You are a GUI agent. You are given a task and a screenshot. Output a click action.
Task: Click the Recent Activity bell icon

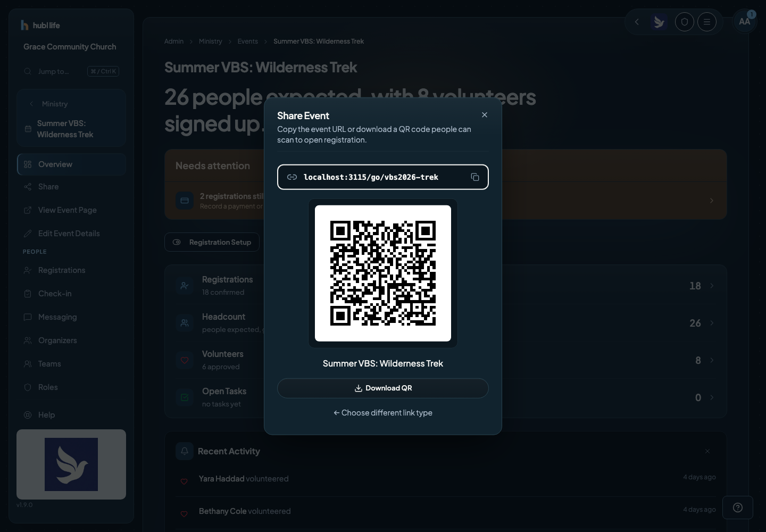pyautogui.click(x=185, y=451)
